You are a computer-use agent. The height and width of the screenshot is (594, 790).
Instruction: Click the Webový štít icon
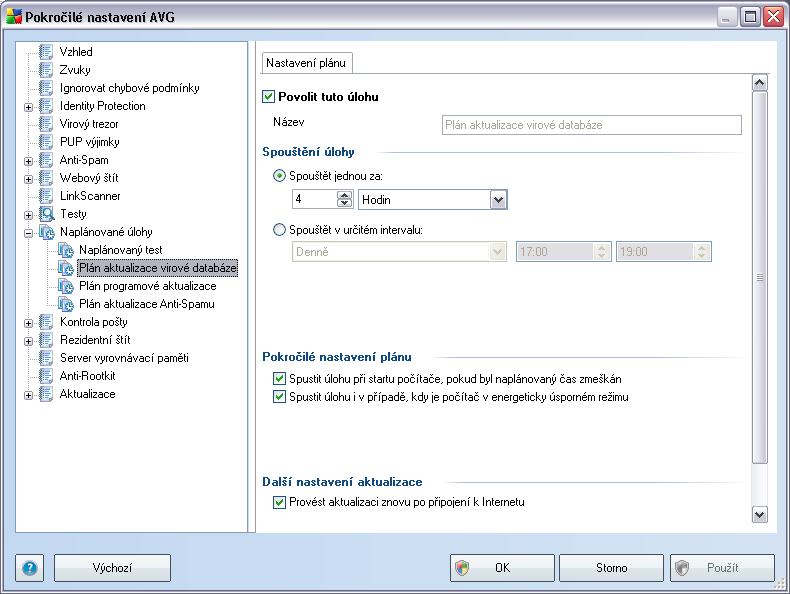pyautogui.click(x=46, y=178)
